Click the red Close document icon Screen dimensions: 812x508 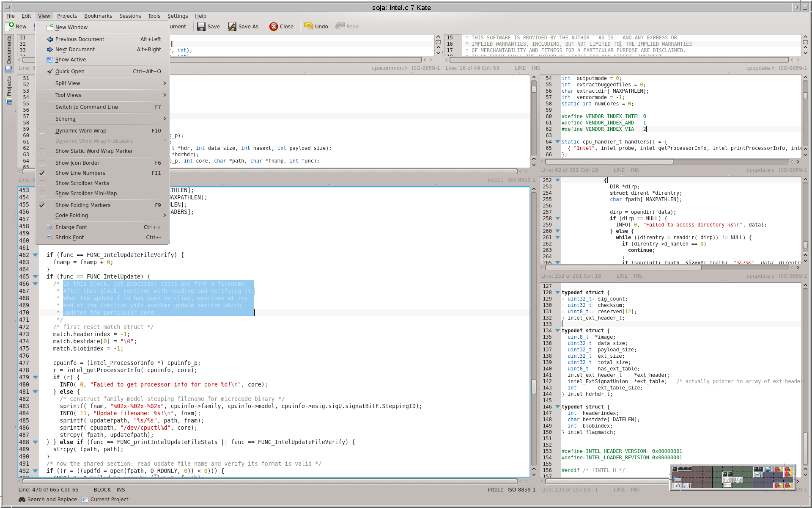coord(274,27)
